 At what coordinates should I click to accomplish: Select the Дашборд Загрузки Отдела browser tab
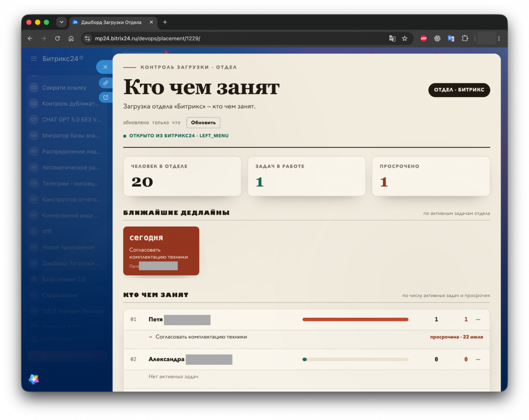pos(113,22)
